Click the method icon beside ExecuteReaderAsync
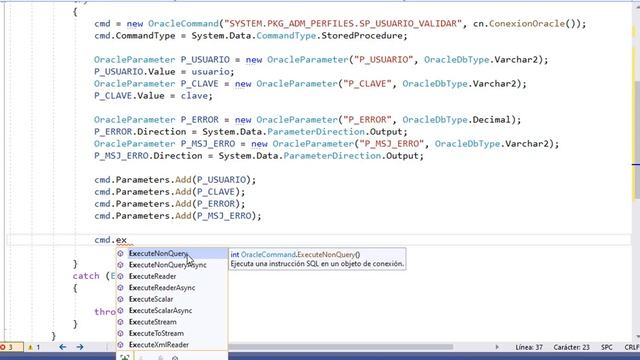Viewport: 640px width, 360px height. [120, 288]
